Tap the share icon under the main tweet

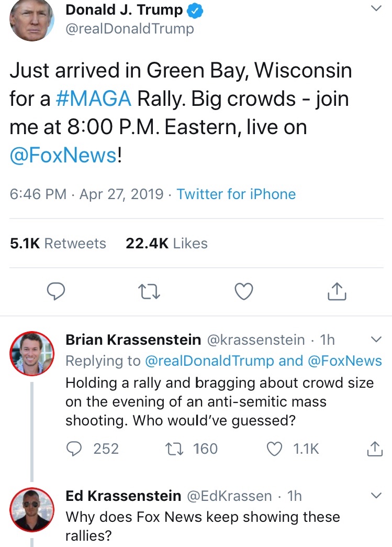coord(337,291)
